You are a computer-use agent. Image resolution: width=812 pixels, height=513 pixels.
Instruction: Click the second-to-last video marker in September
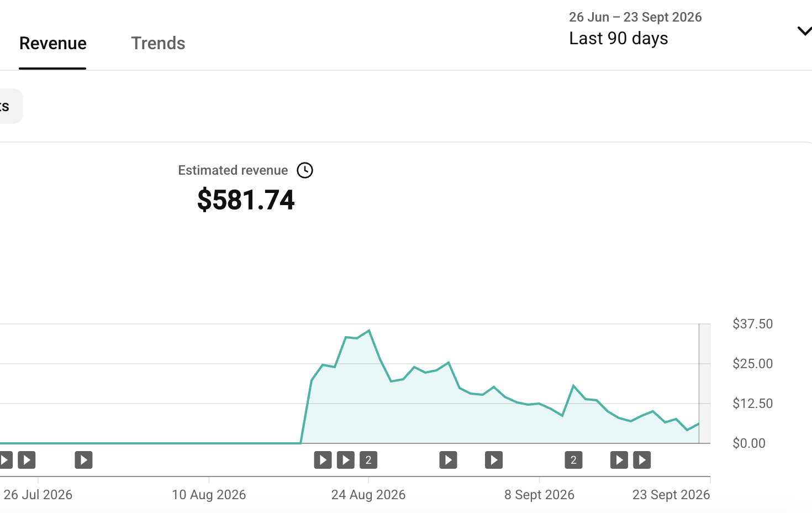click(x=619, y=460)
